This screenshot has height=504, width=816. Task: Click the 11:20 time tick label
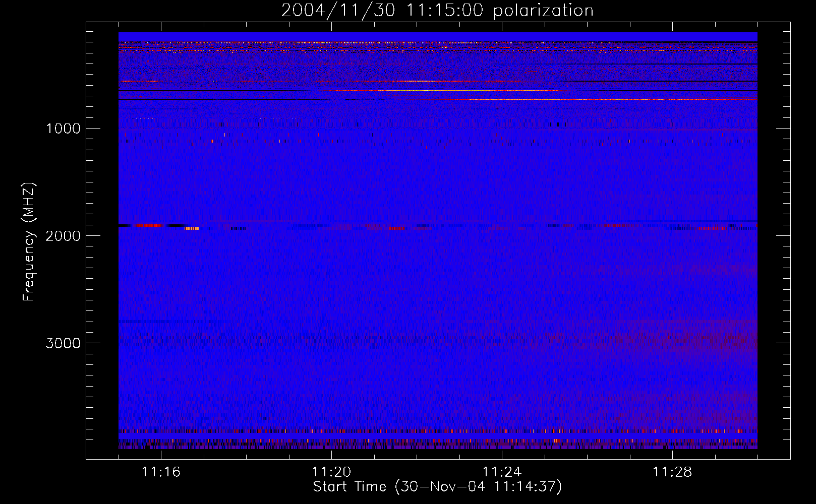click(x=331, y=472)
